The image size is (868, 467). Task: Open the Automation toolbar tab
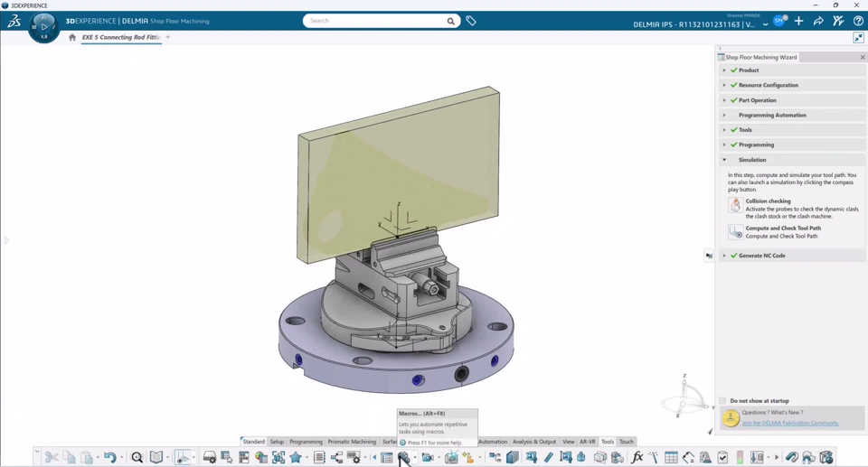point(493,442)
